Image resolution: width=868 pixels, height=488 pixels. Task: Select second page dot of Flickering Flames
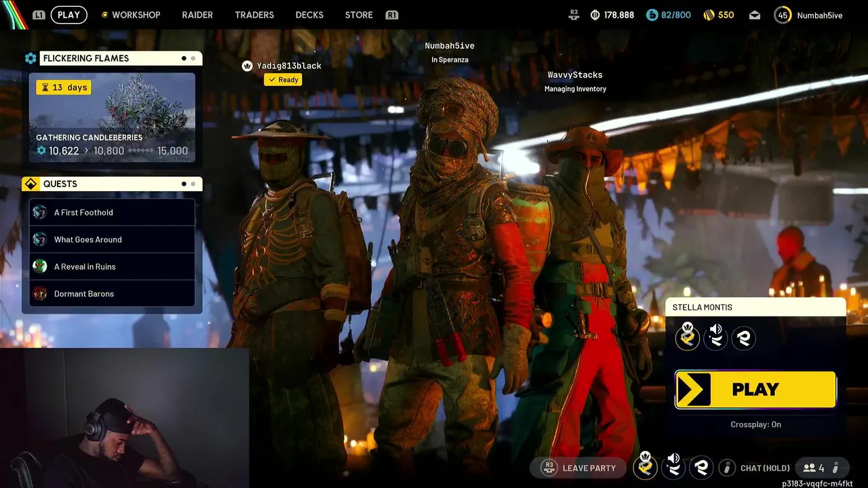(x=193, y=58)
